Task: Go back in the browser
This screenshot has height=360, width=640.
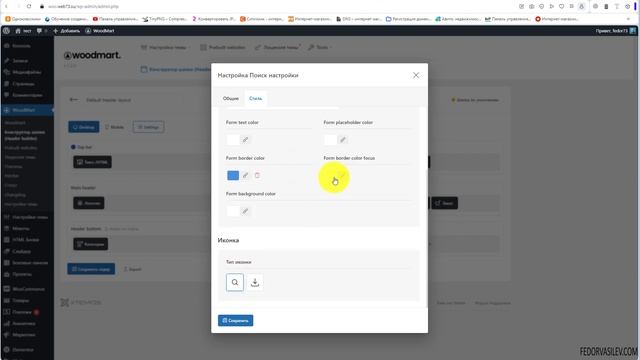Action: click(6, 7)
